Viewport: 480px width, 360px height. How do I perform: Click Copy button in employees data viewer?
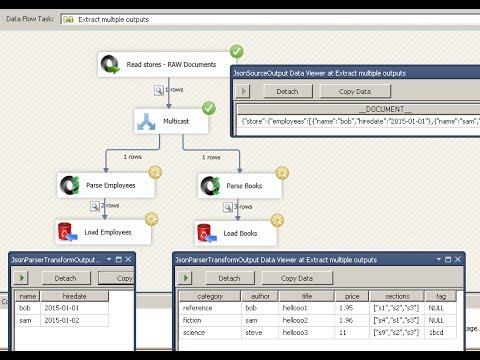click(x=116, y=278)
